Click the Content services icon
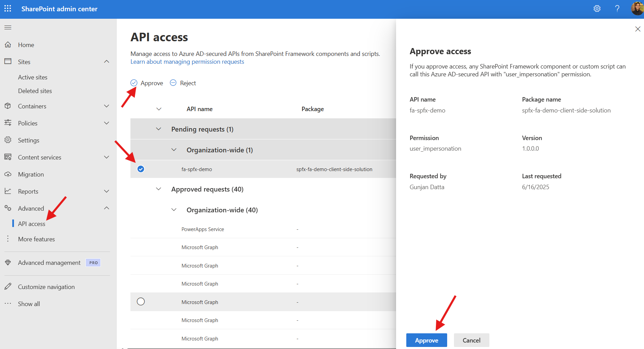The image size is (644, 349). 8,157
